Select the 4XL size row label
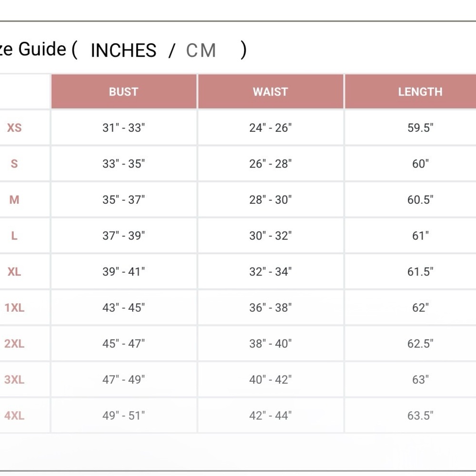 pos(14,415)
